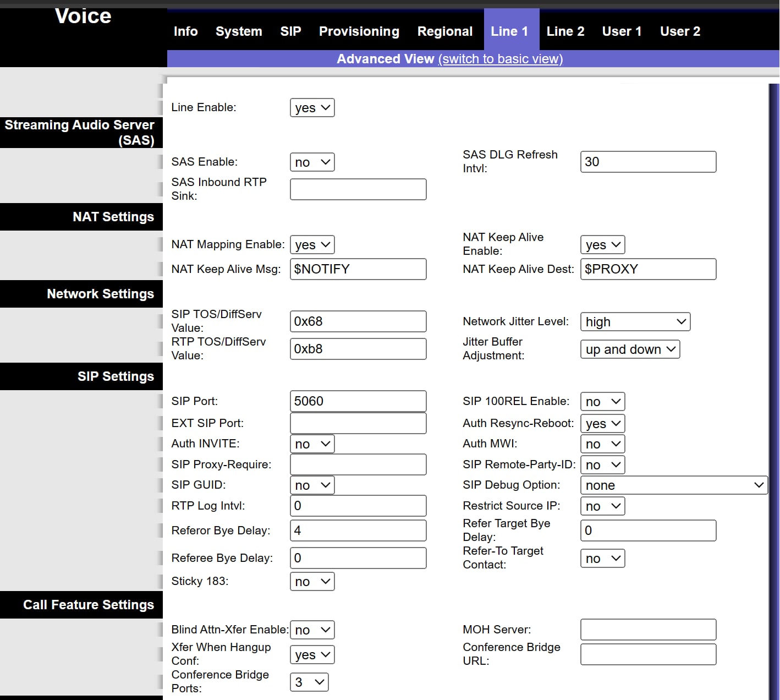Click the MOH Server text box
This screenshot has width=780, height=700.
648,630
